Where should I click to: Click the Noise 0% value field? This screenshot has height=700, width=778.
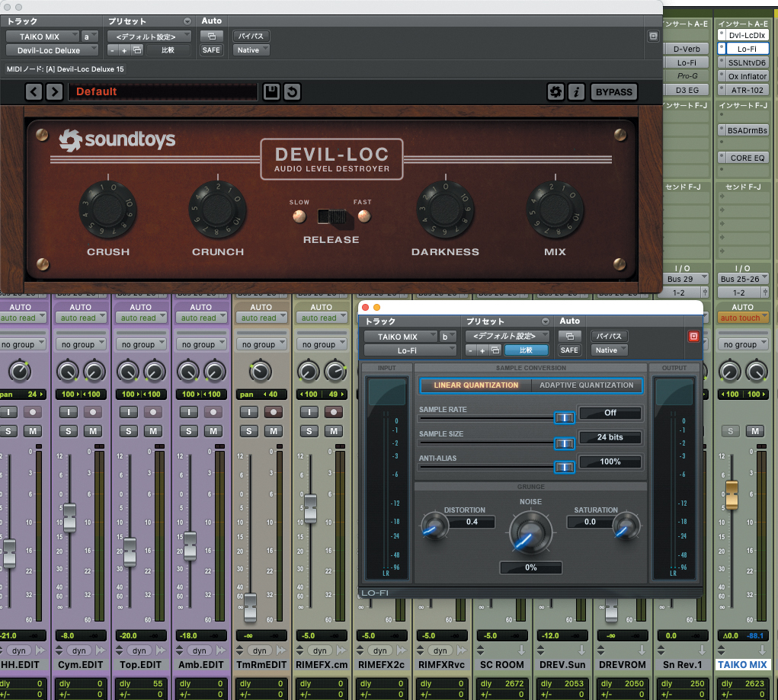[530, 567]
